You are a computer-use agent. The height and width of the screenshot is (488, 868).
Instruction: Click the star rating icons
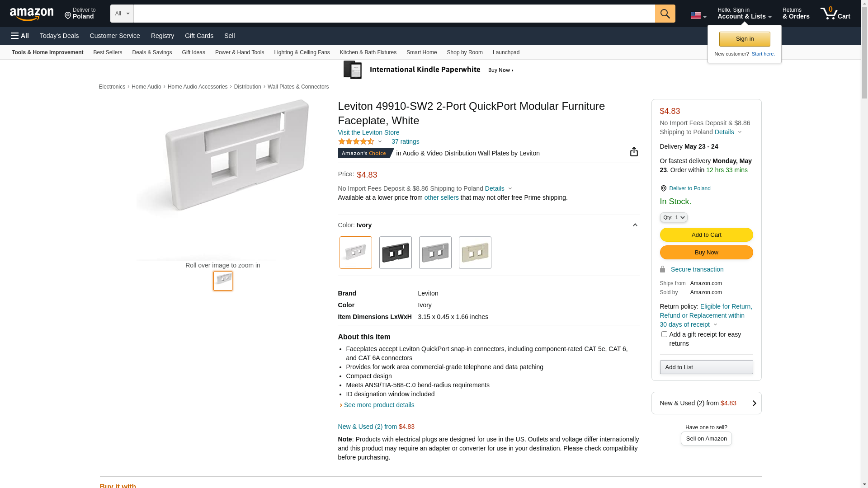coord(356,142)
